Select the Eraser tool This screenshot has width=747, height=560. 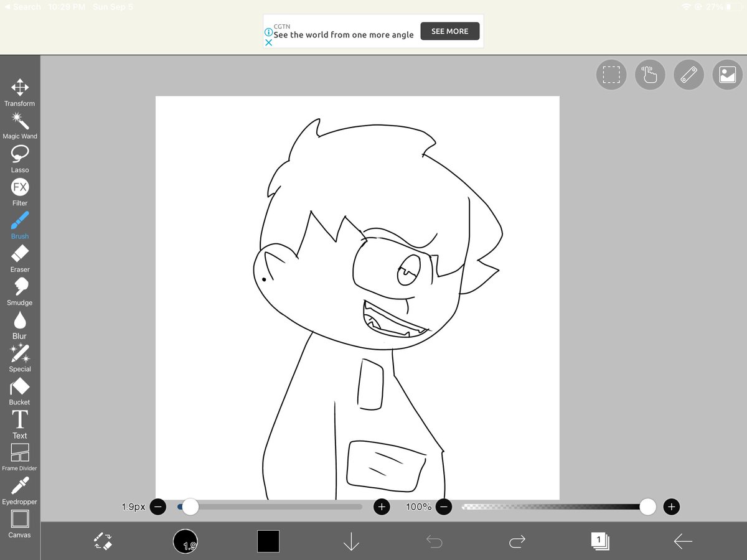[x=20, y=258]
